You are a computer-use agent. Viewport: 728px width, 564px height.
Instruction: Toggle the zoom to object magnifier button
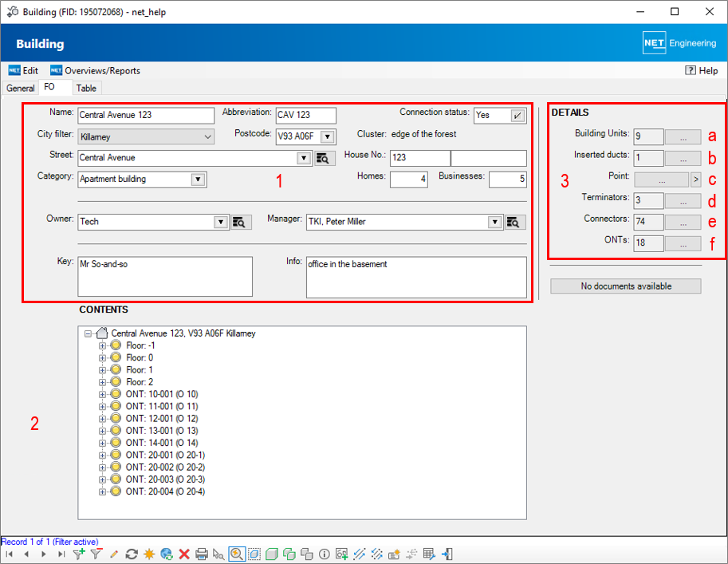click(x=237, y=554)
